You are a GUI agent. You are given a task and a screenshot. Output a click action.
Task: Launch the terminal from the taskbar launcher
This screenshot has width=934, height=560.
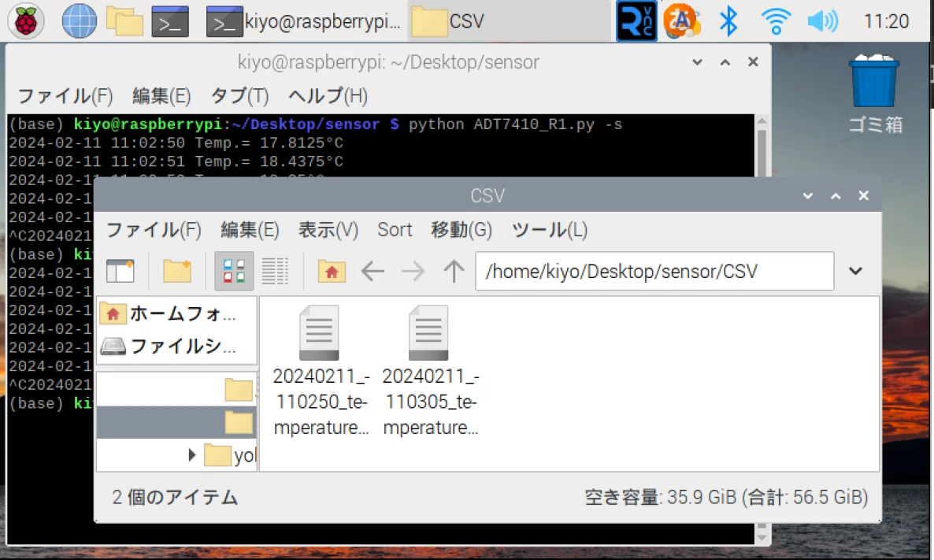click(x=170, y=20)
